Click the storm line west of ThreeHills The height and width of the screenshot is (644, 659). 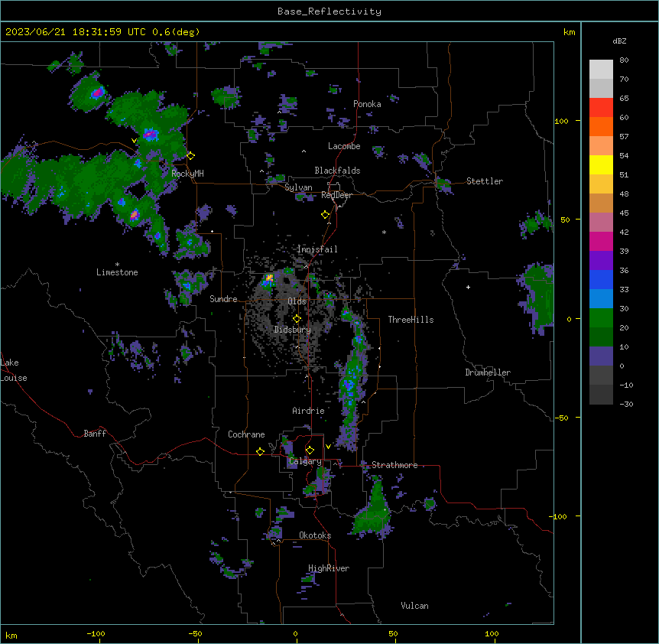tap(352, 379)
